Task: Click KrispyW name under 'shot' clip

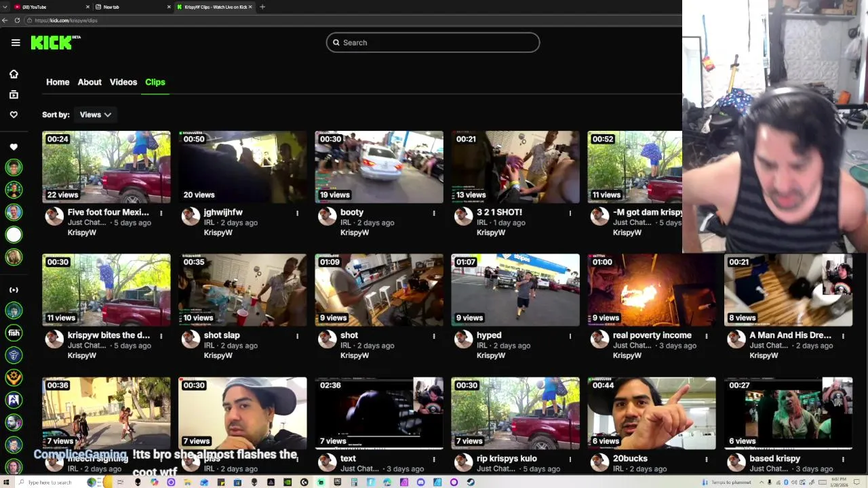Action: pyautogui.click(x=355, y=355)
